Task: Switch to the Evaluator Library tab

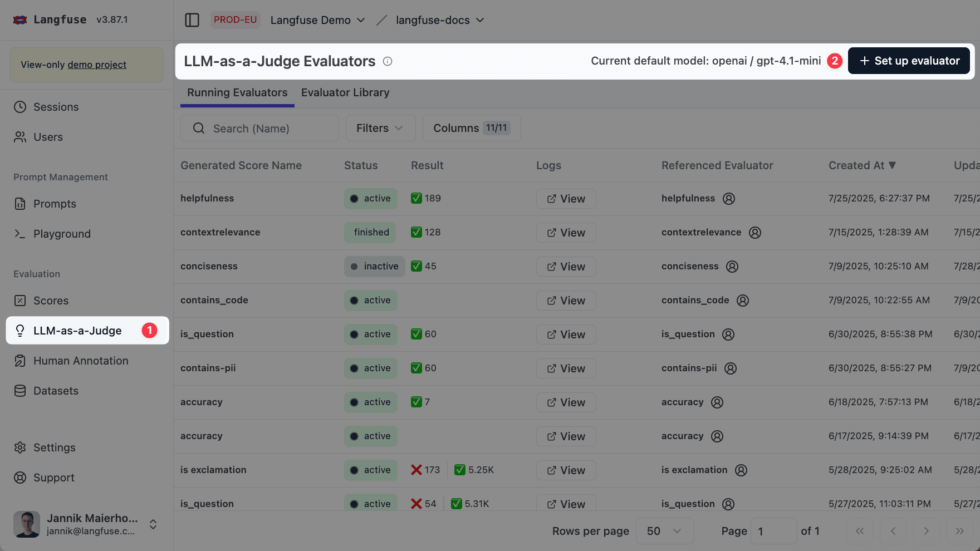Action: pos(345,92)
